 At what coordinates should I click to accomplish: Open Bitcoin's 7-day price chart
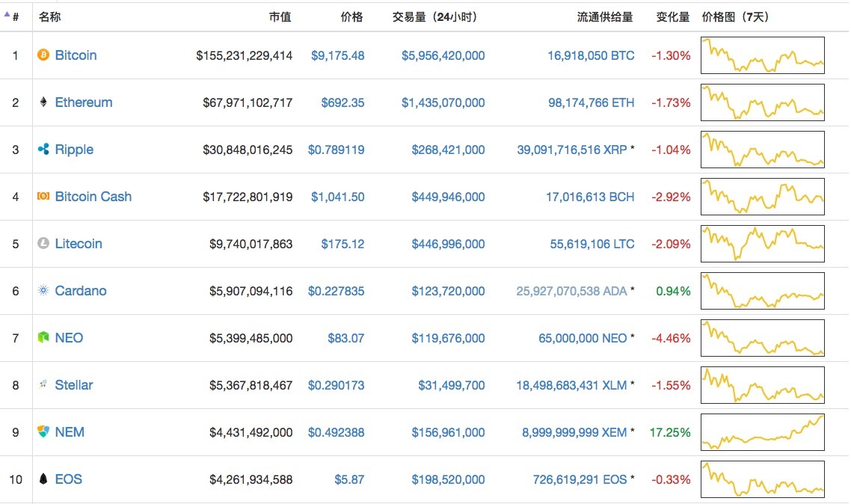(x=763, y=55)
